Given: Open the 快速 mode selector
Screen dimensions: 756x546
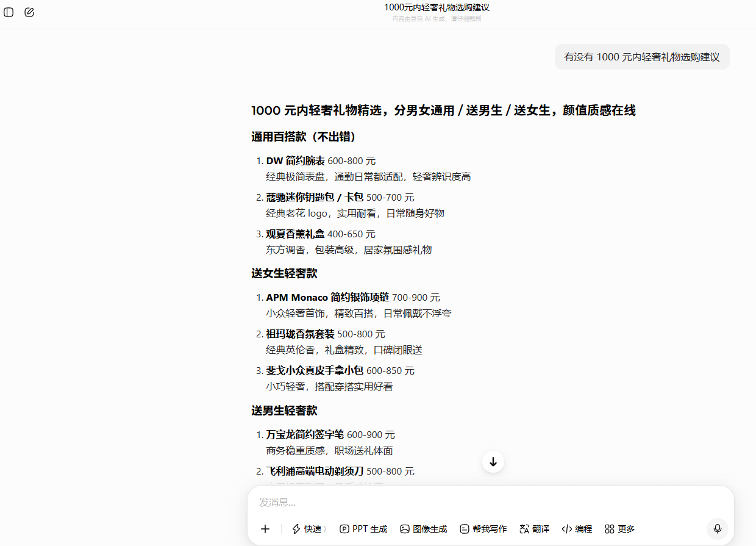Looking at the screenshot, I should pyautogui.click(x=309, y=529).
